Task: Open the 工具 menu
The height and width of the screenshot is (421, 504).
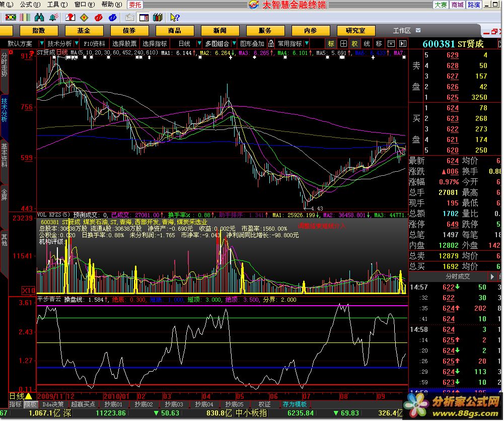Action: [57, 5]
